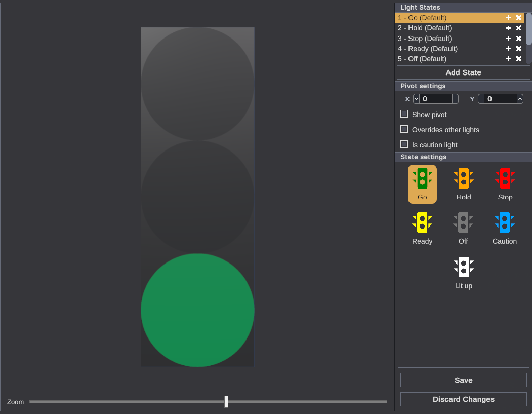The width and height of the screenshot is (532, 414).
Task: Pick the yellow Ready state icon
Action: coord(422,223)
